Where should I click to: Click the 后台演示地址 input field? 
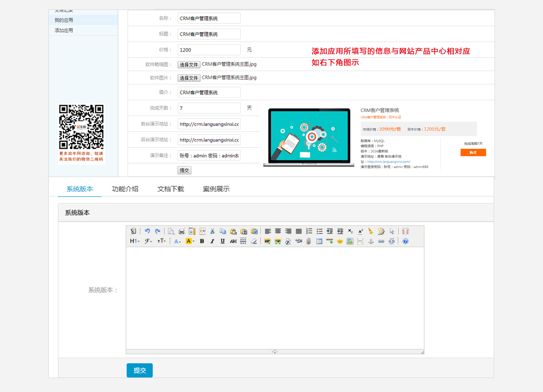click(209, 139)
